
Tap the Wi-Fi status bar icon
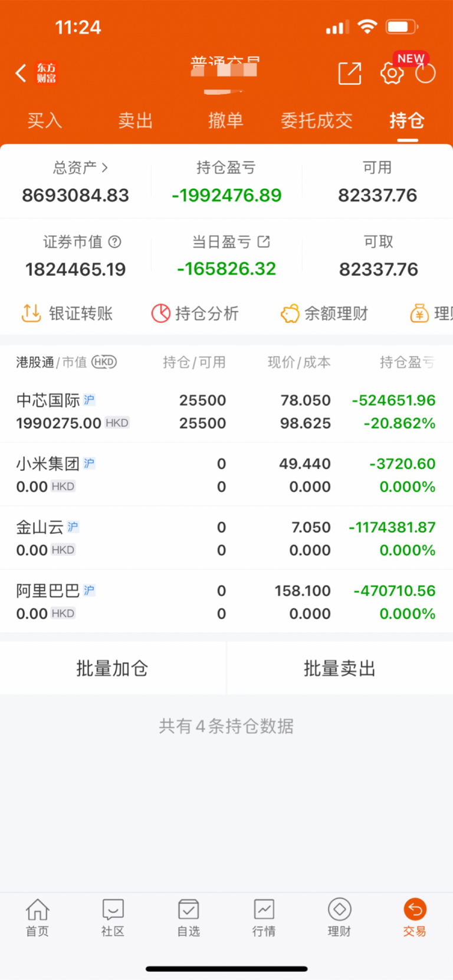pyautogui.click(x=367, y=27)
